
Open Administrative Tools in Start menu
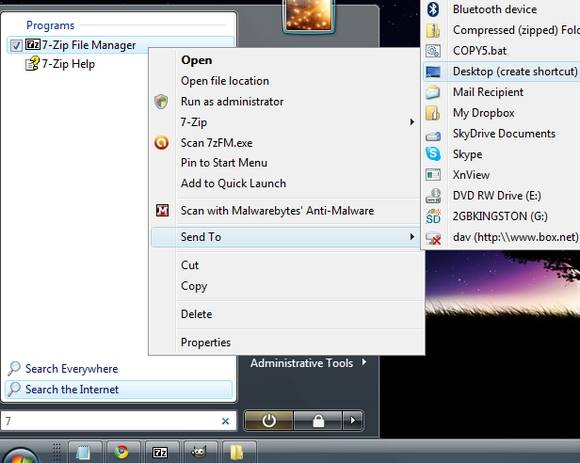[x=301, y=363]
